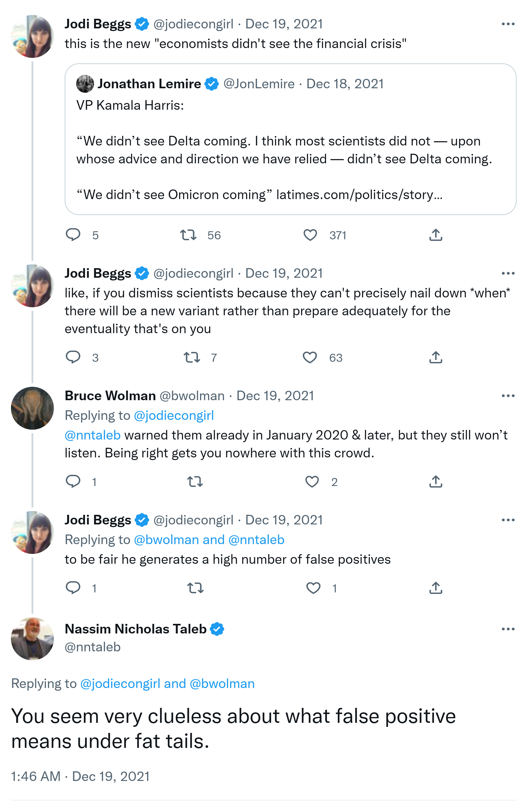Open @jodiecongirl link under Bruce Wolman's name
Screen dimensions: 525x812
tap(174, 416)
